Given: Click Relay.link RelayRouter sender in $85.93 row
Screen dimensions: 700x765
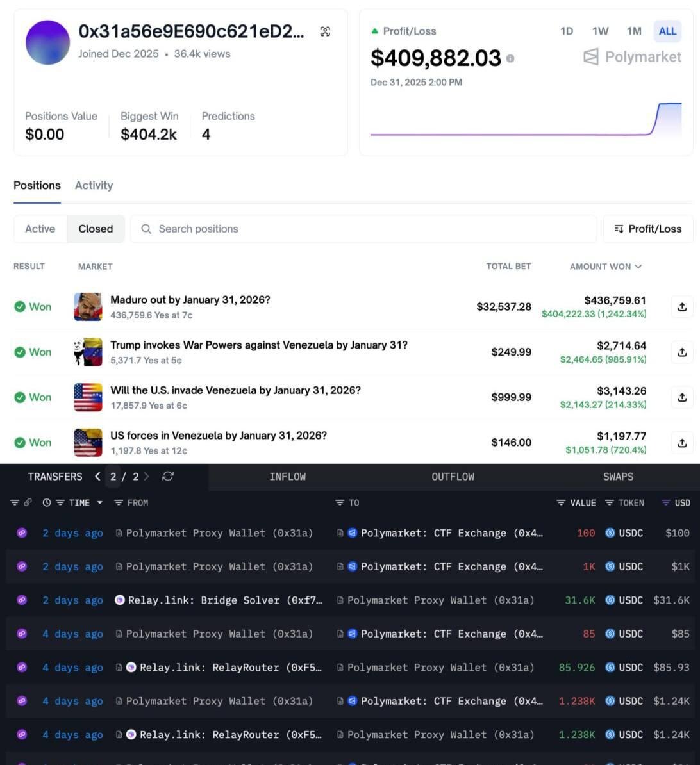Looking at the screenshot, I should [231, 668].
